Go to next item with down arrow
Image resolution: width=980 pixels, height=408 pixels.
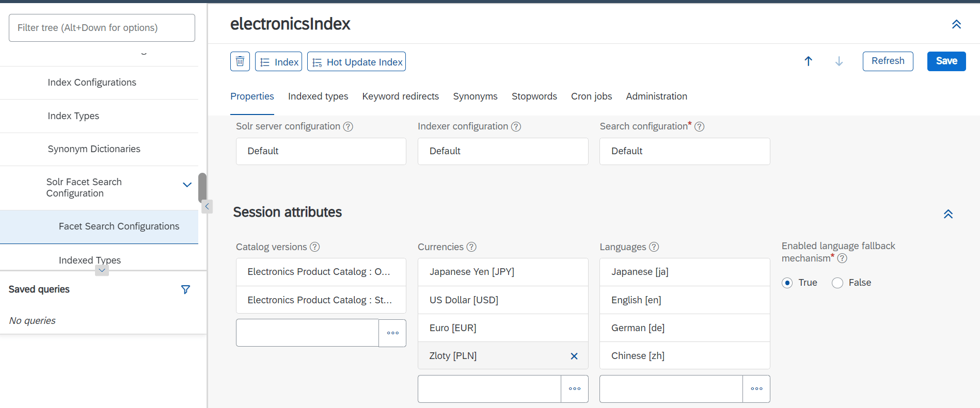(839, 61)
